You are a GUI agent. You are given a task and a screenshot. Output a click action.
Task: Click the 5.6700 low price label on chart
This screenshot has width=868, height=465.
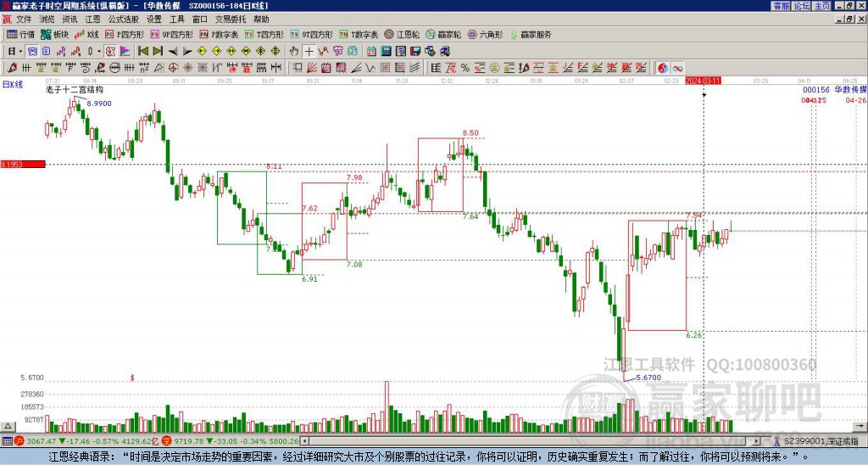(648, 378)
